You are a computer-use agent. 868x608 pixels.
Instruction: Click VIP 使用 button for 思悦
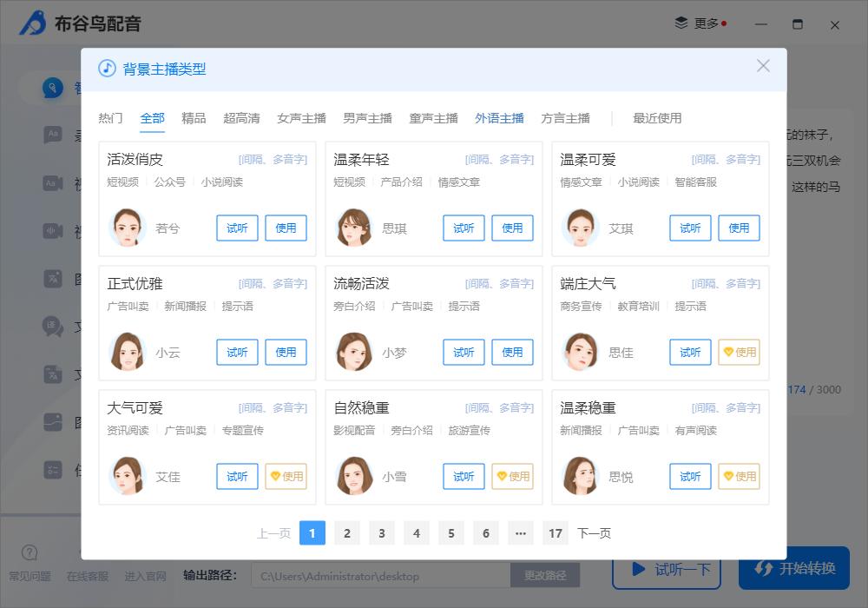[739, 476]
